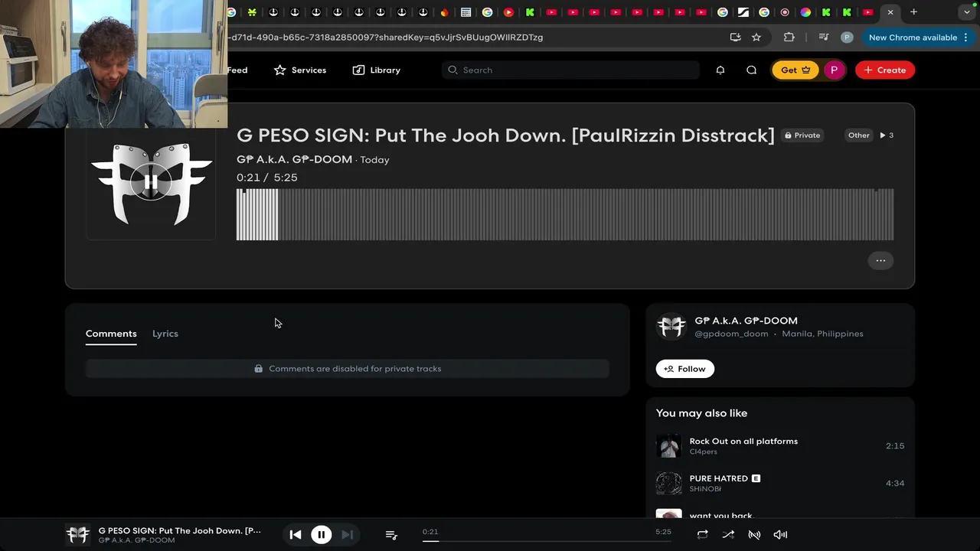Click comments disabled lock notice
980x551 pixels.
tap(348, 369)
